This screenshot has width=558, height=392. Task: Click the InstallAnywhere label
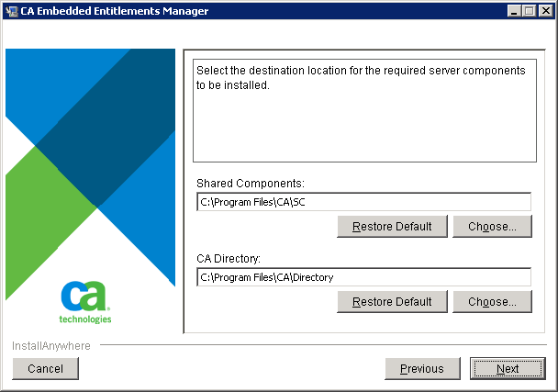coord(51,346)
